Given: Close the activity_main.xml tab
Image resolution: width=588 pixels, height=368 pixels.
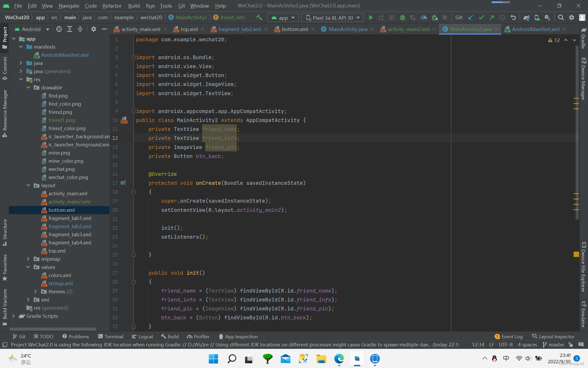Looking at the screenshot, I should [165, 29].
